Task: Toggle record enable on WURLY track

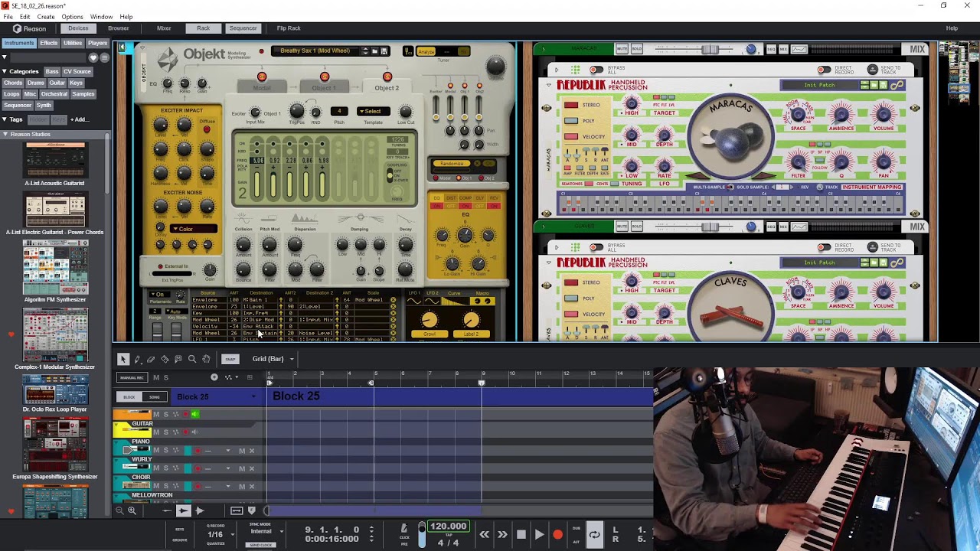Action: click(x=198, y=468)
